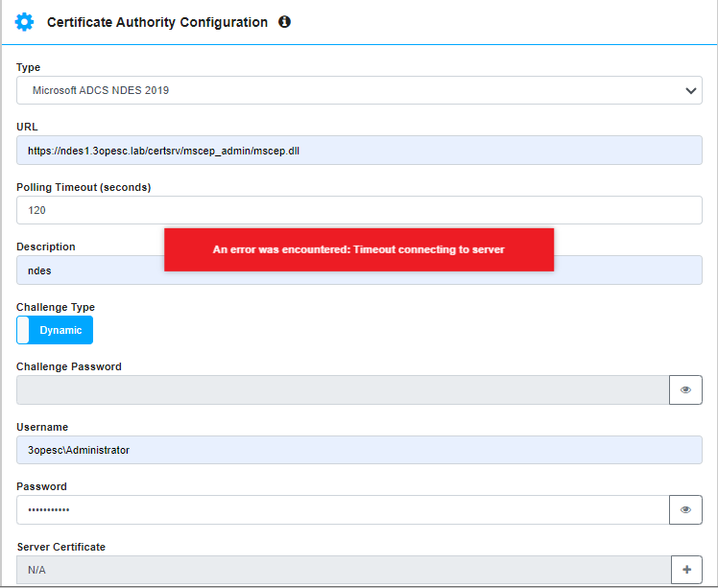Click the Challenge Password label

[69, 366]
